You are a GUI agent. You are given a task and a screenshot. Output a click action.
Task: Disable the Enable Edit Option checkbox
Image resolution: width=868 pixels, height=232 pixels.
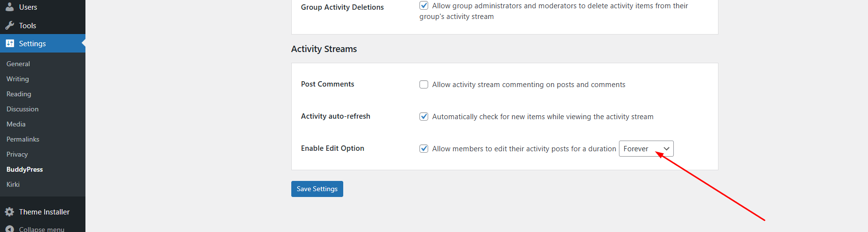(x=424, y=149)
